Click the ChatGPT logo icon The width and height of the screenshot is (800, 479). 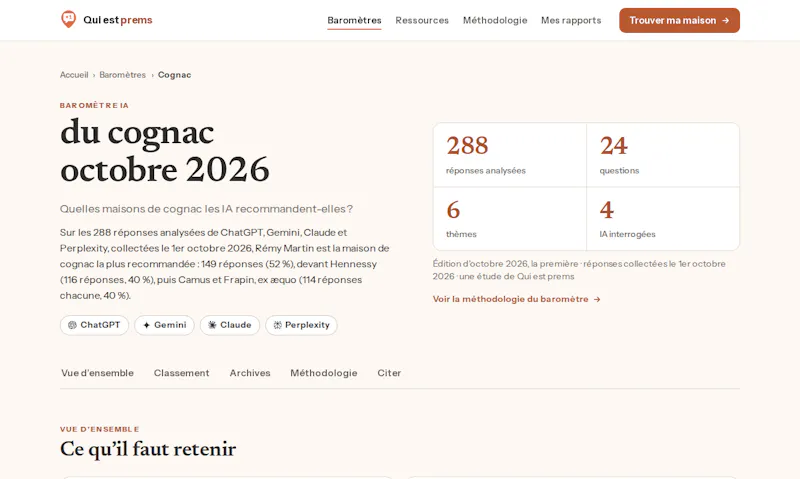tap(72, 325)
